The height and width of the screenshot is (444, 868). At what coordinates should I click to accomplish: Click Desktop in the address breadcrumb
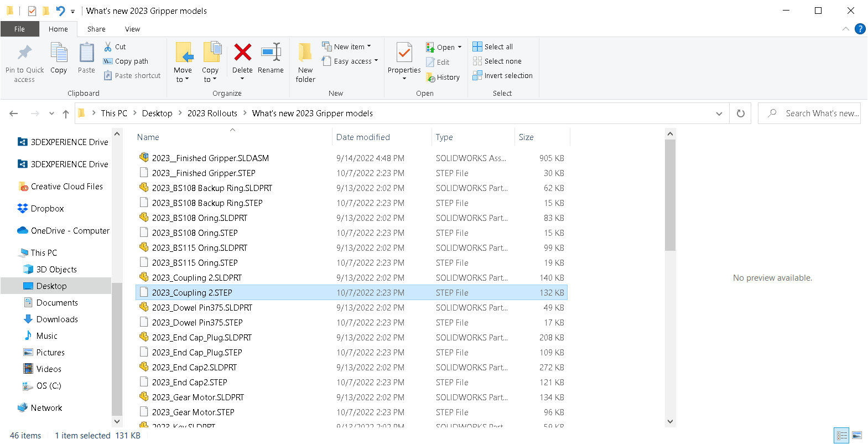pyautogui.click(x=157, y=113)
